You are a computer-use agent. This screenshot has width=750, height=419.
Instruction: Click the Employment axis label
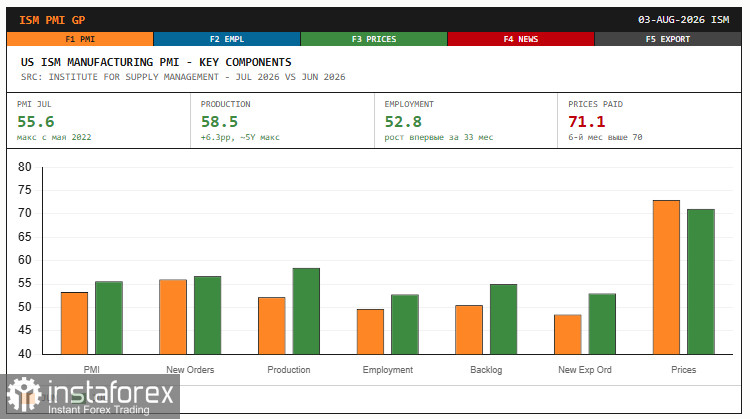387,370
